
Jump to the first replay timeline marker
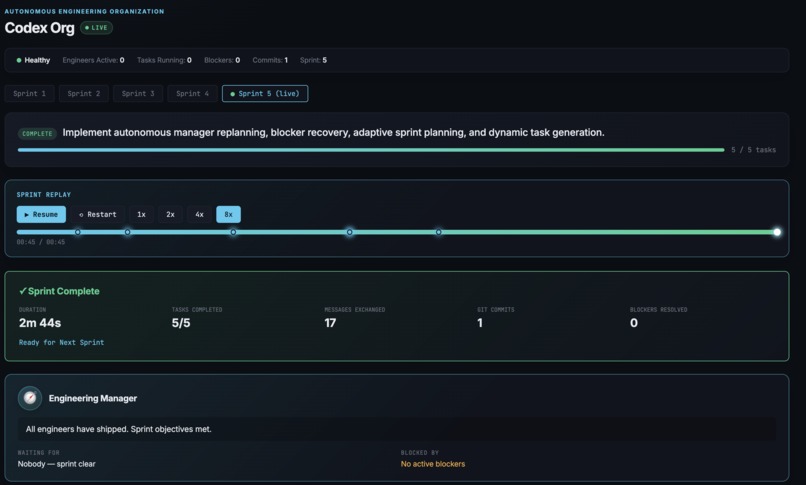coord(78,232)
